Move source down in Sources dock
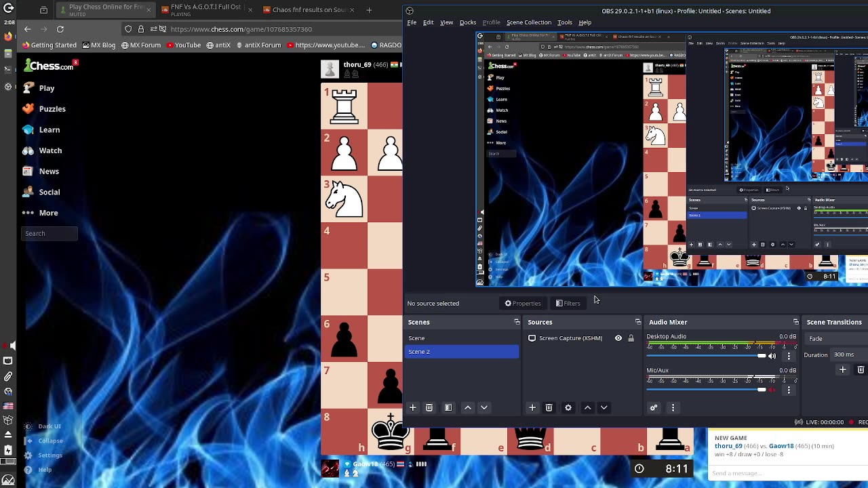 tap(604, 407)
